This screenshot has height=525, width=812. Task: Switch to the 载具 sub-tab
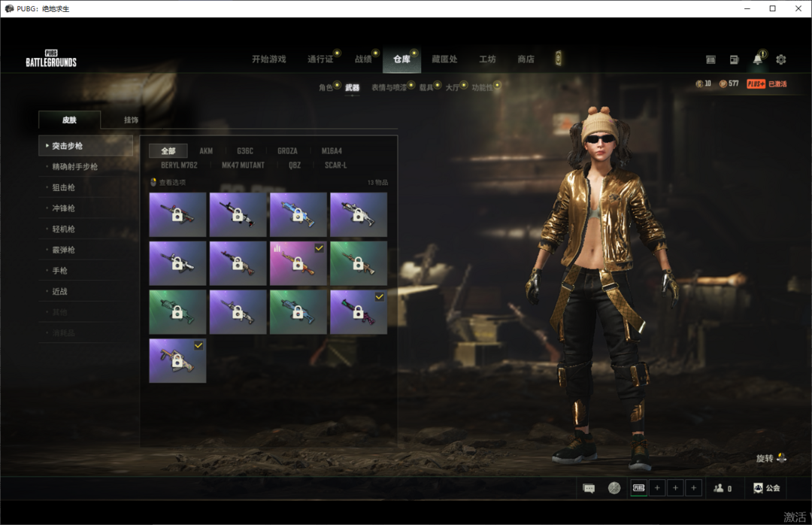pyautogui.click(x=426, y=87)
